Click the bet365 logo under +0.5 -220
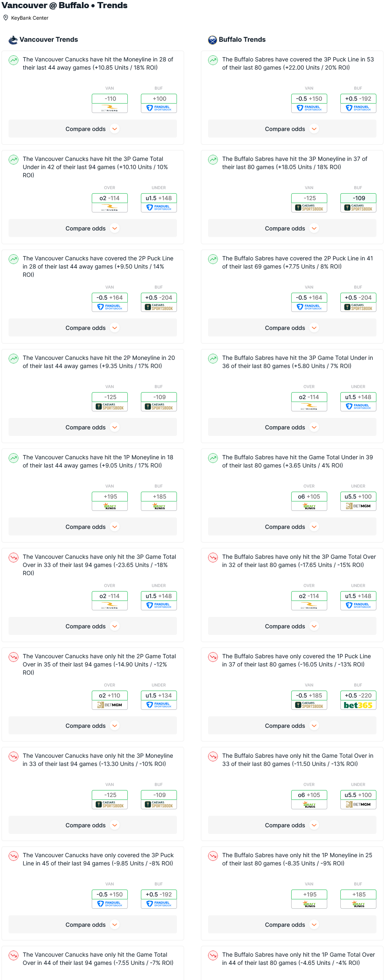 point(358,705)
